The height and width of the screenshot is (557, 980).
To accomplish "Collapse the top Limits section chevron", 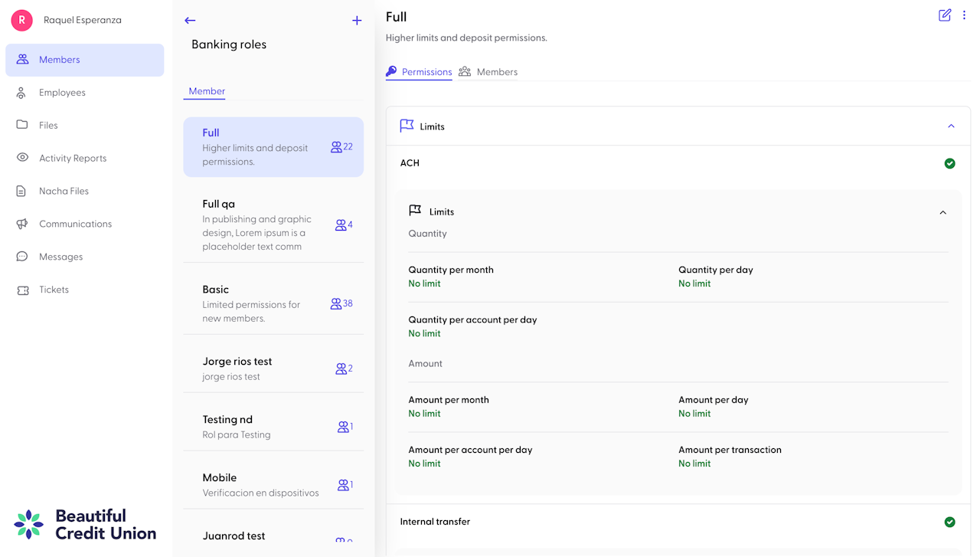I will point(951,126).
